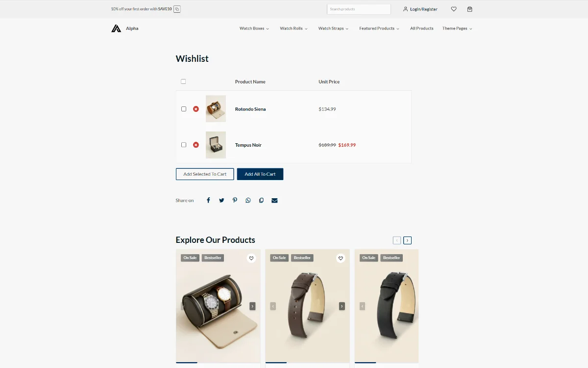Image resolution: width=588 pixels, height=368 pixels.
Task: Share wishlist on Twitter
Action: pyautogui.click(x=221, y=200)
